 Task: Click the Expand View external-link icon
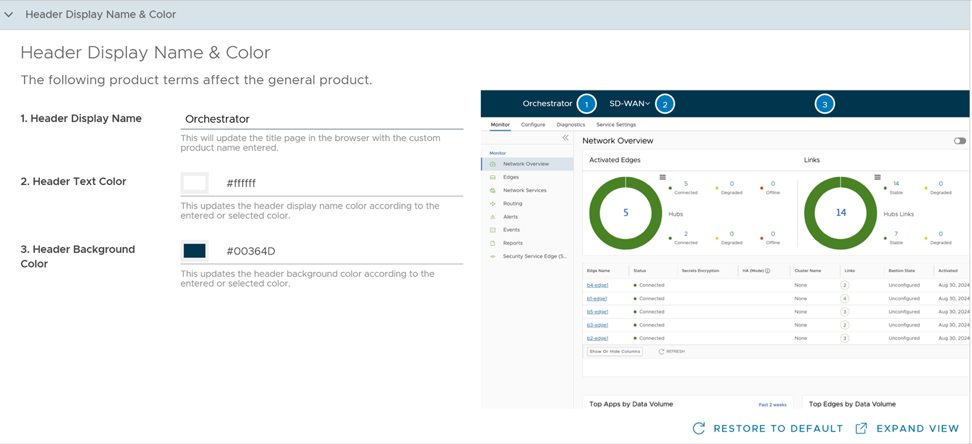coord(861,428)
